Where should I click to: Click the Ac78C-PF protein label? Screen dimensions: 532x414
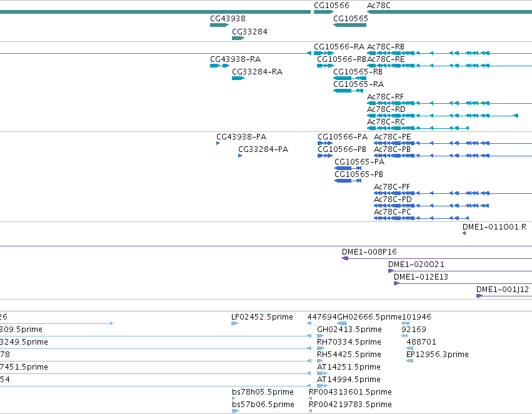(391, 187)
